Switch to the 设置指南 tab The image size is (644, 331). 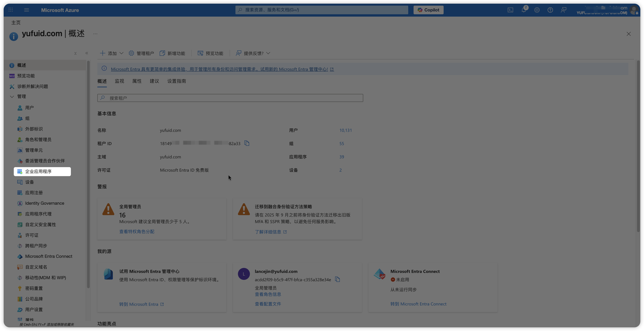pos(176,81)
